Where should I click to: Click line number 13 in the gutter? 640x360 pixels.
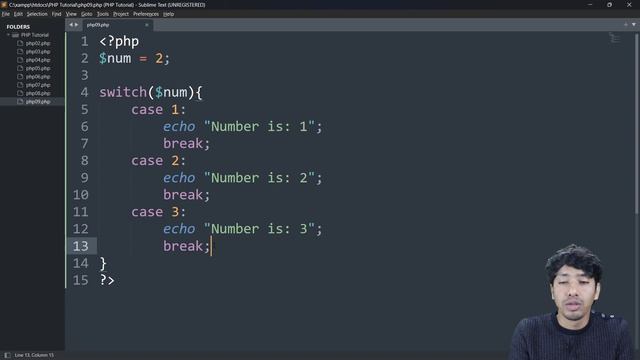click(81, 246)
